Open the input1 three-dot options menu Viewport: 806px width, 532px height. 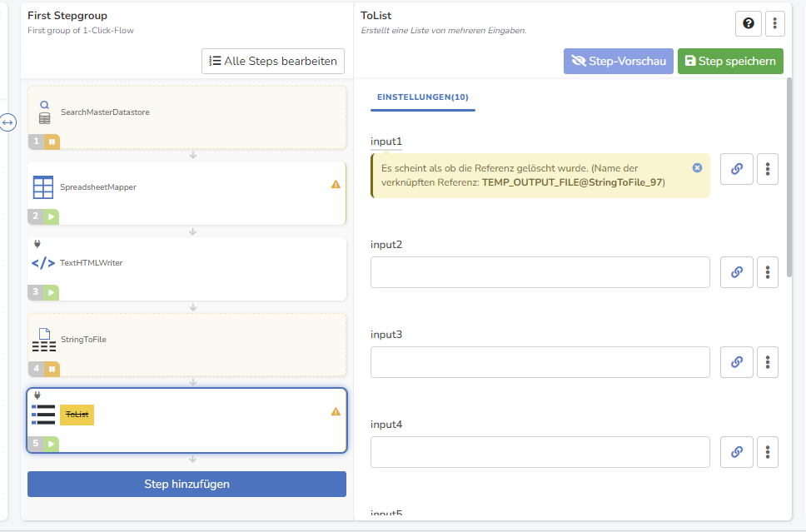pyautogui.click(x=768, y=169)
